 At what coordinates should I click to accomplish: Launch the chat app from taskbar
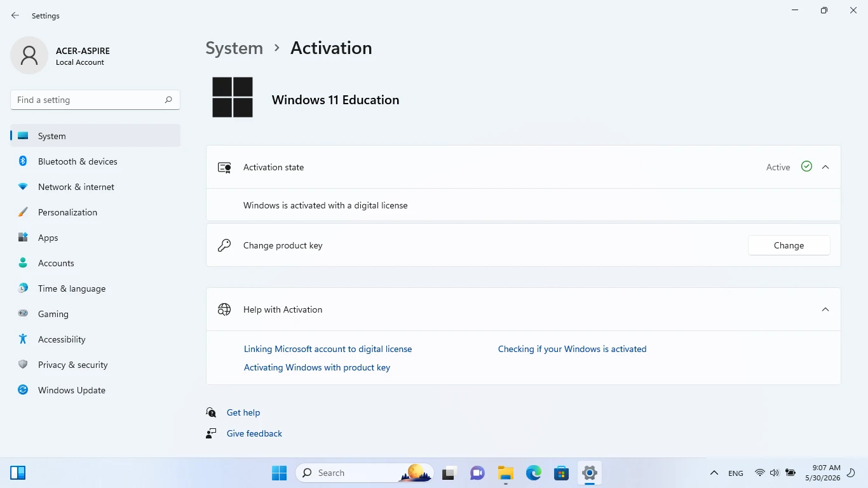tap(477, 473)
